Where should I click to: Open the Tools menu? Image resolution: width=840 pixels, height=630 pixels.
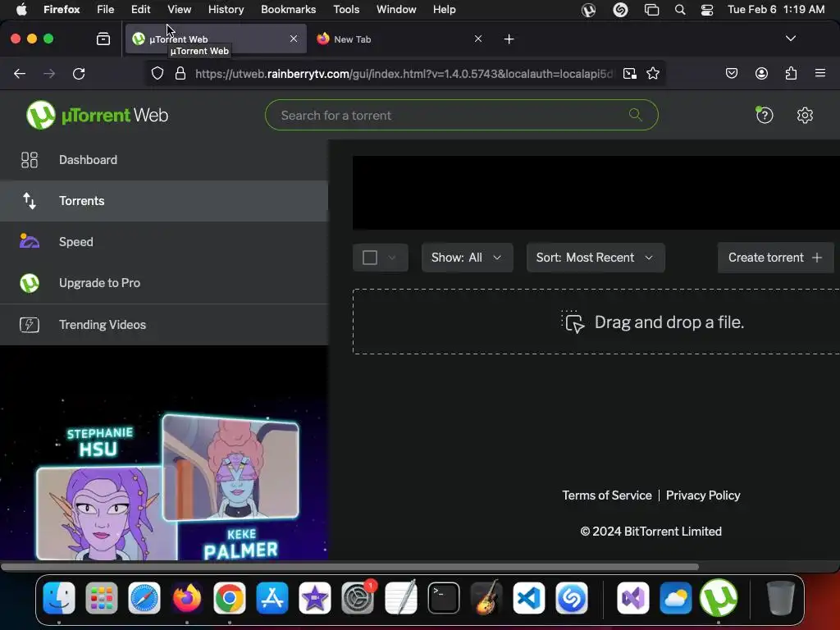click(346, 10)
